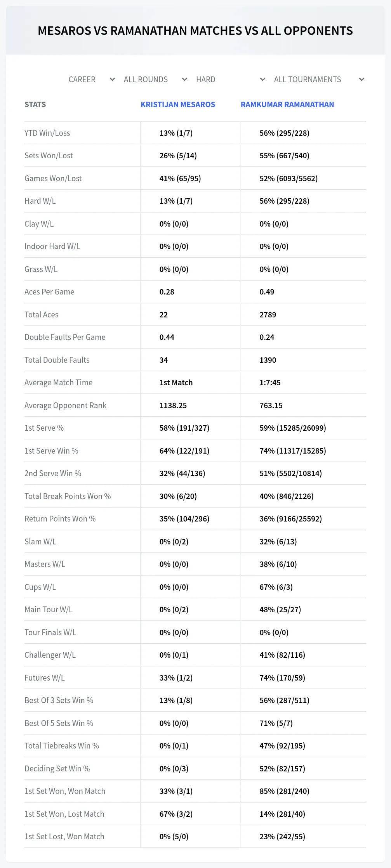391x868 pixels.
Task: Select the 1st Serve Win % label
Action: click(51, 451)
